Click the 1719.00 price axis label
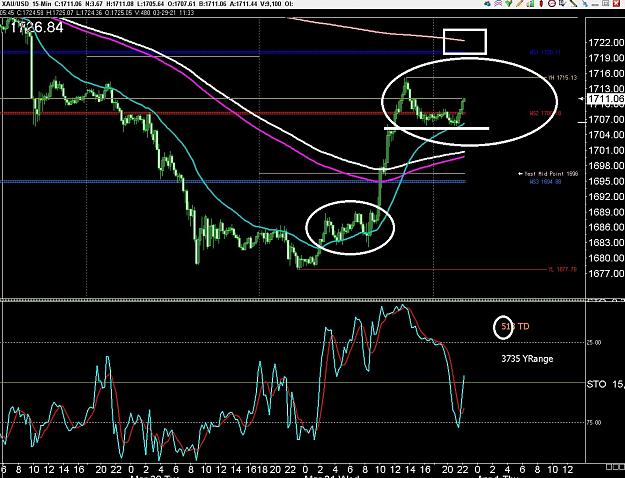This screenshot has height=478, width=625. point(606,58)
